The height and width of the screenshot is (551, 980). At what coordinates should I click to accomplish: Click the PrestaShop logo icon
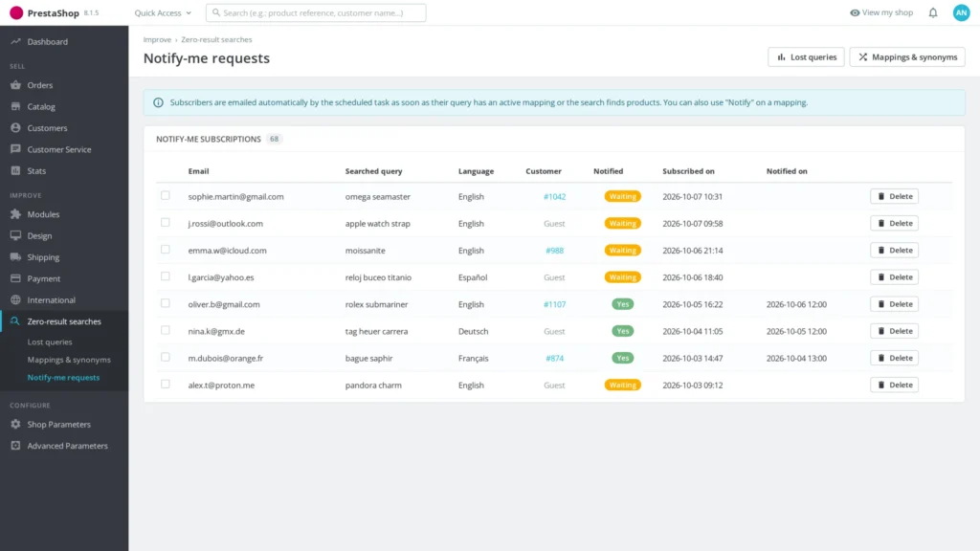point(16,12)
